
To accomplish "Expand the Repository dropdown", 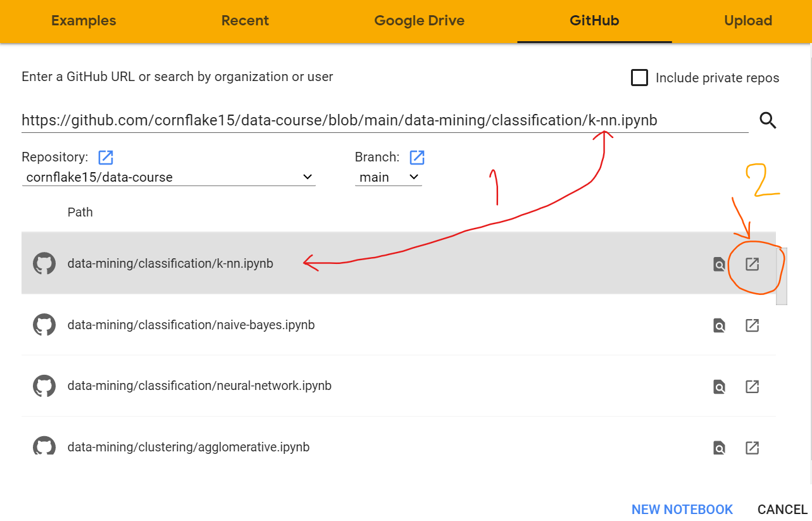I will 168,177.
